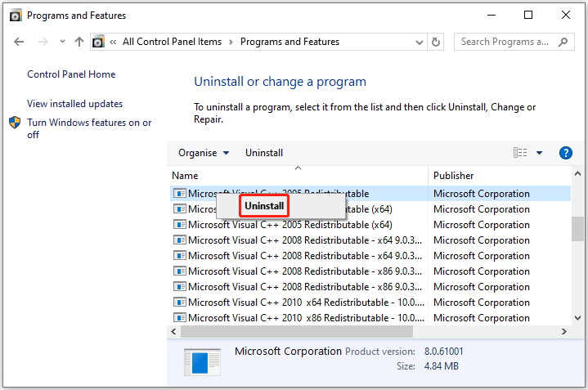Click the breadcrumb overflow double chevron
The height and width of the screenshot is (390, 588).
coord(113,42)
